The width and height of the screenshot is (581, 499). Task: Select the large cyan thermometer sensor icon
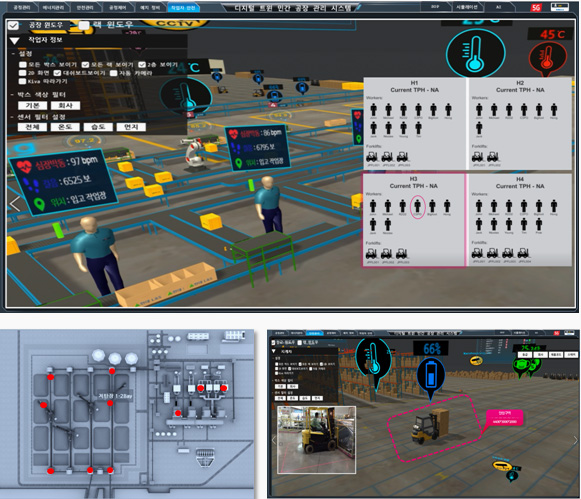[475, 52]
